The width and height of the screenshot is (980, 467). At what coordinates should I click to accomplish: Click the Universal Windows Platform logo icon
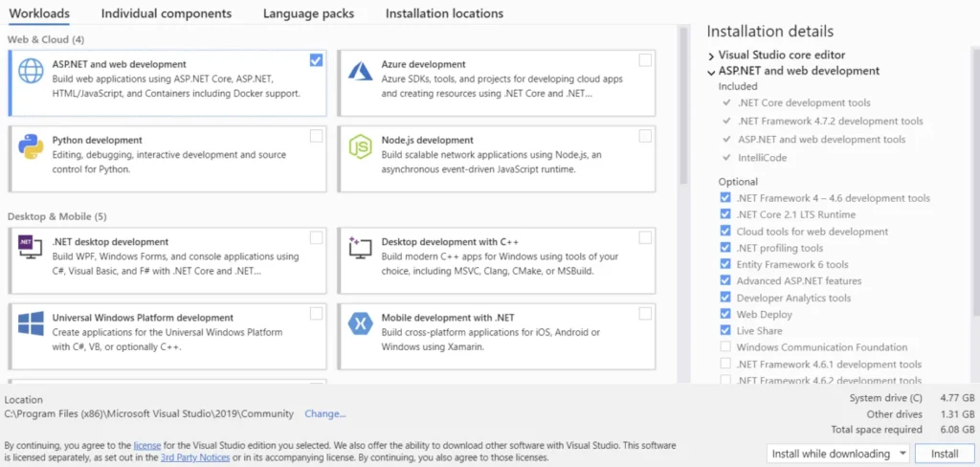[31, 324]
